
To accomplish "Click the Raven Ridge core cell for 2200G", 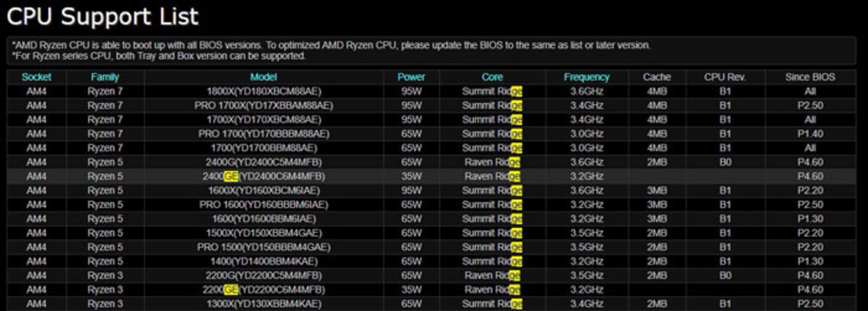I will 492,276.
